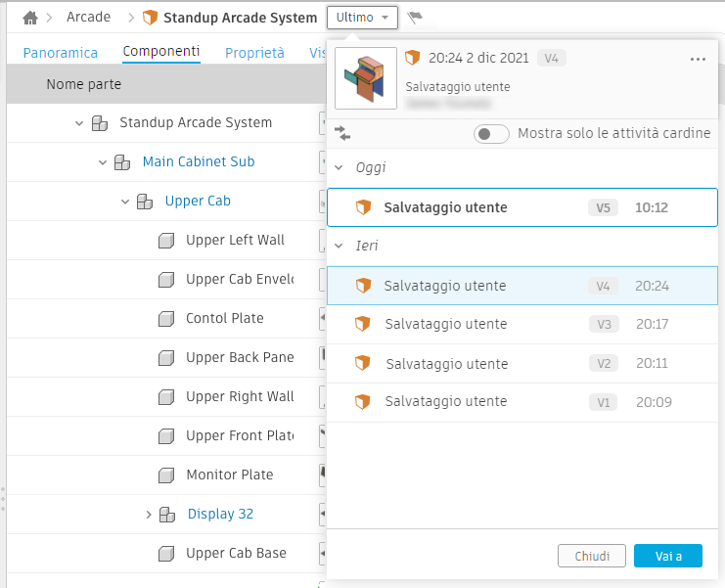The height and width of the screenshot is (588, 725).
Task: Click the Monitor Plate part icon
Action: pos(166,475)
